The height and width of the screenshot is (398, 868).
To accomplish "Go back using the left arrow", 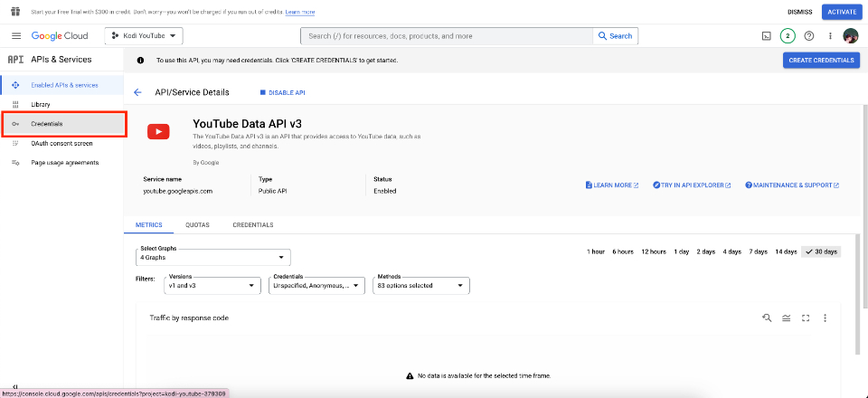I will 137,92.
